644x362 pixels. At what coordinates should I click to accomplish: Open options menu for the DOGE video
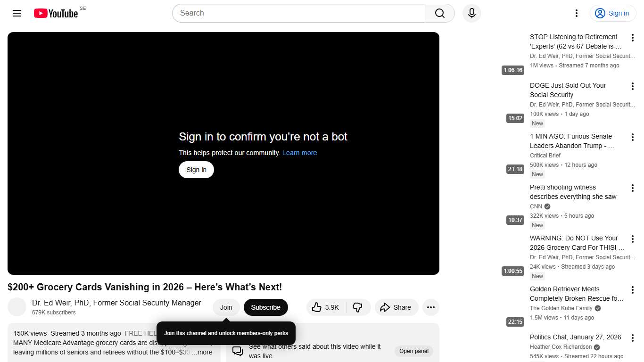(x=633, y=86)
